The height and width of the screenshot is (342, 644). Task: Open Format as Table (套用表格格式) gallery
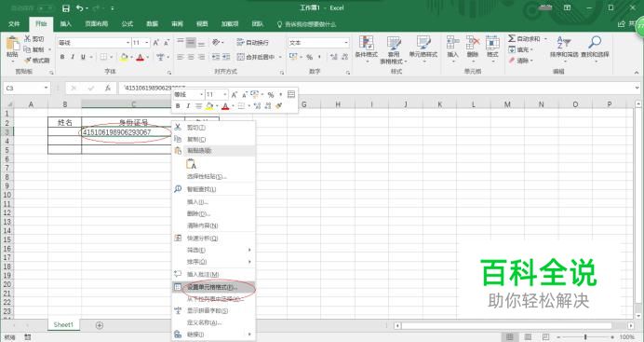click(x=394, y=49)
